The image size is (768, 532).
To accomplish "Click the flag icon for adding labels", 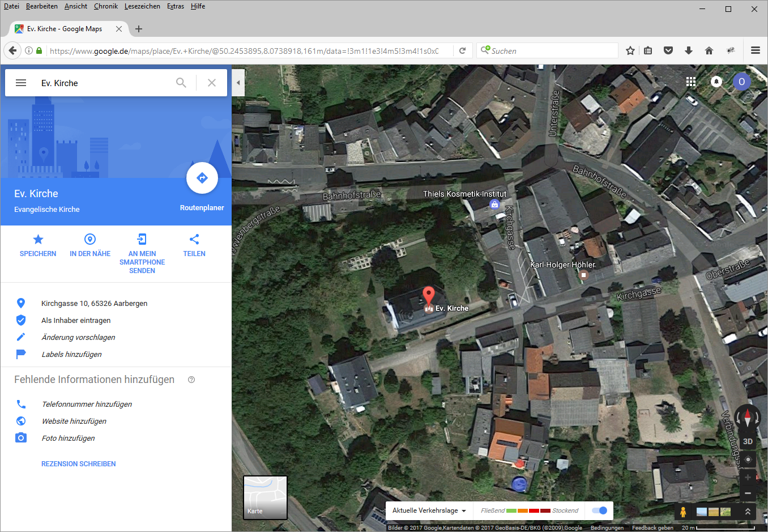I will [x=21, y=354].
